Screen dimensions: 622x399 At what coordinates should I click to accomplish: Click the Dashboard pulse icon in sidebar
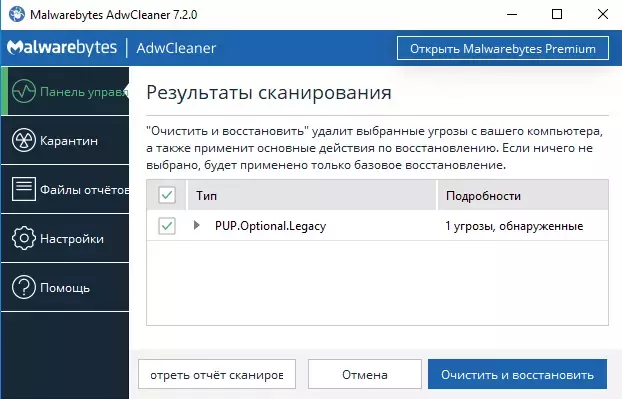24,91
